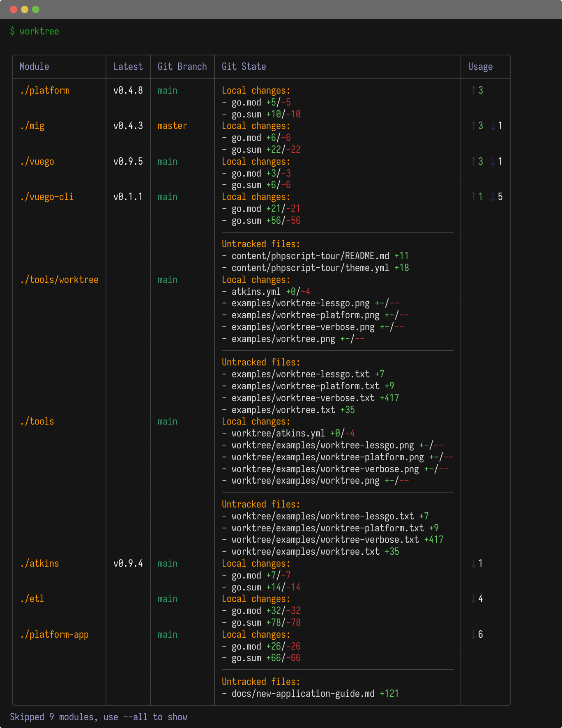
Task: Click version v0.1.1 in Latest column
Action: tap(128, 197)
